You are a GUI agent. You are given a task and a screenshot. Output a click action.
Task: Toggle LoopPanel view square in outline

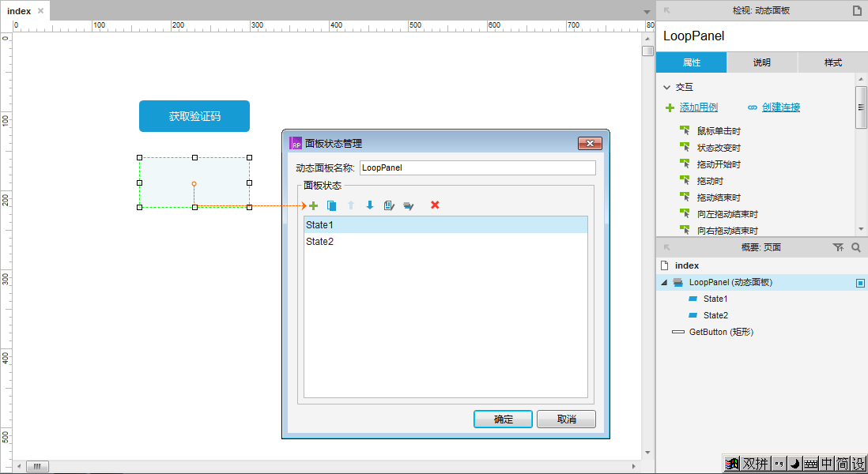pyautogui.click(x=860, y=283)
